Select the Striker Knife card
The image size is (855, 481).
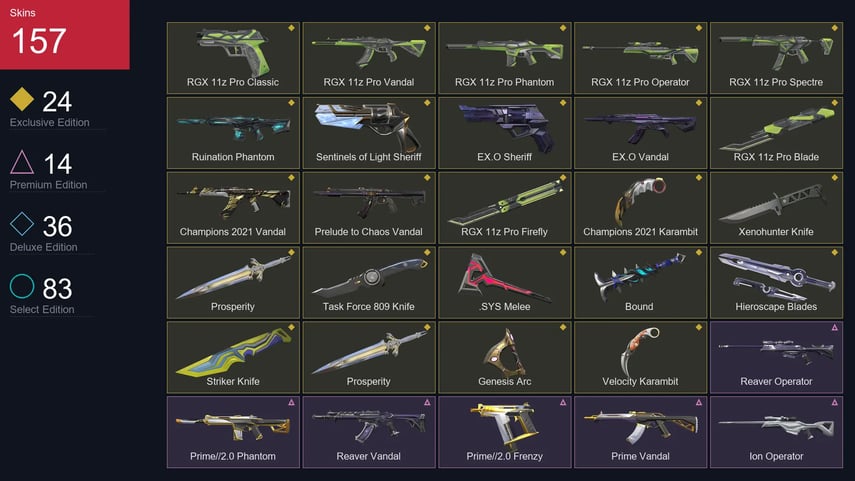233,357
